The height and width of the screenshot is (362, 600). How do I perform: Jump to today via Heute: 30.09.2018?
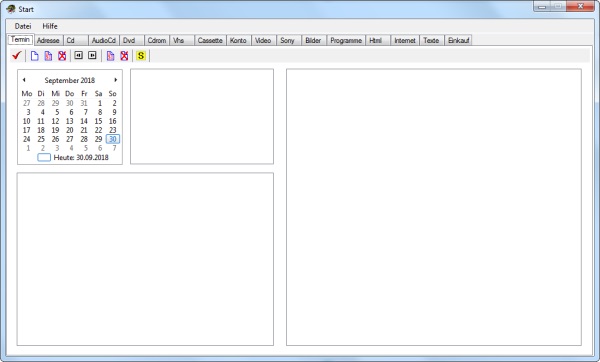coord(81,157)
